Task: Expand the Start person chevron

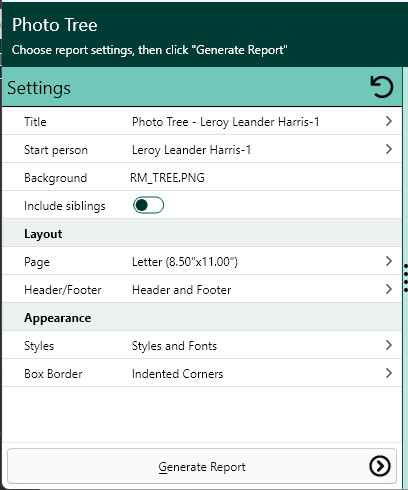Action: pos(388,149)
